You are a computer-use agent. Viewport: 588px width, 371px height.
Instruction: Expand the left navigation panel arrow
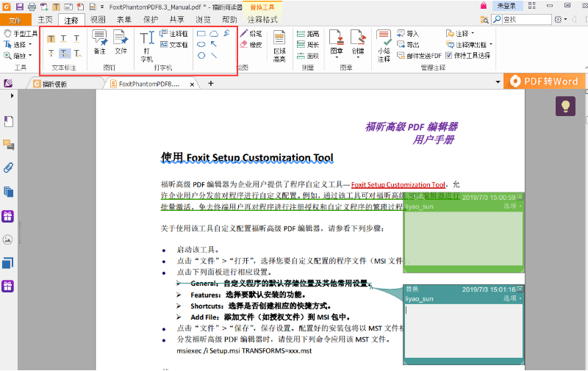click(12, 96)
